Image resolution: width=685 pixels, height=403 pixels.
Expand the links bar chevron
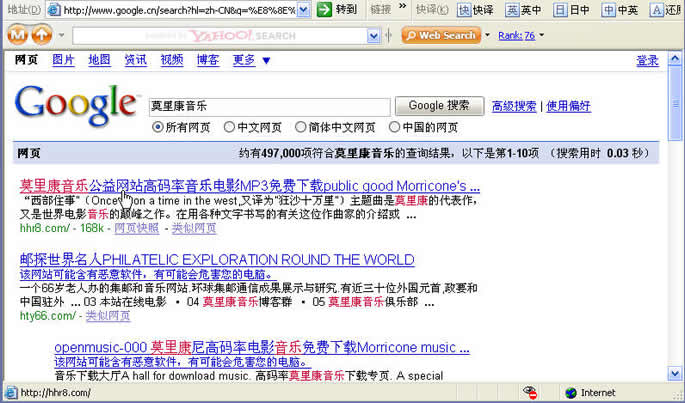(x=402, y=6)
